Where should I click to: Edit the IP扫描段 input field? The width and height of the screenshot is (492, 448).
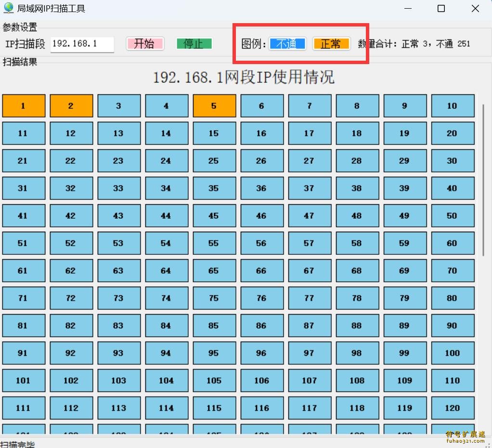[x=82, y=44]
